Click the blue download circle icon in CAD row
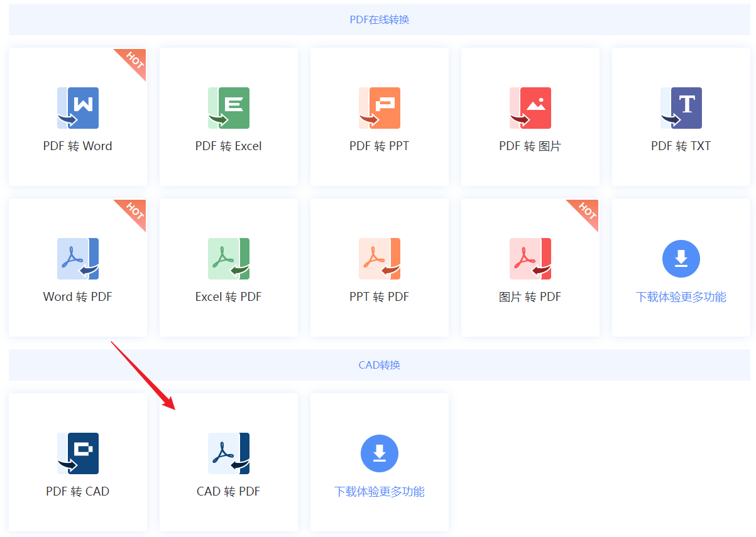This screenshot has height=537, width=756. [380, 453]
